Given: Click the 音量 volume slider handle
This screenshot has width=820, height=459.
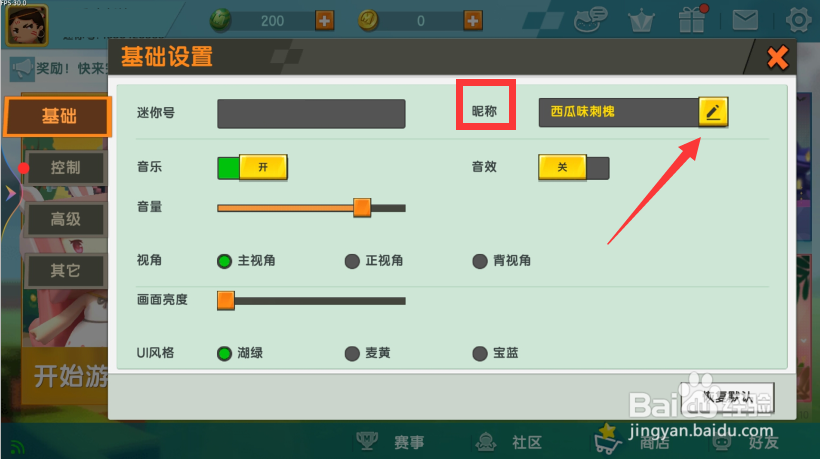Looking at the screenshot, I should [x=362, y=208].
